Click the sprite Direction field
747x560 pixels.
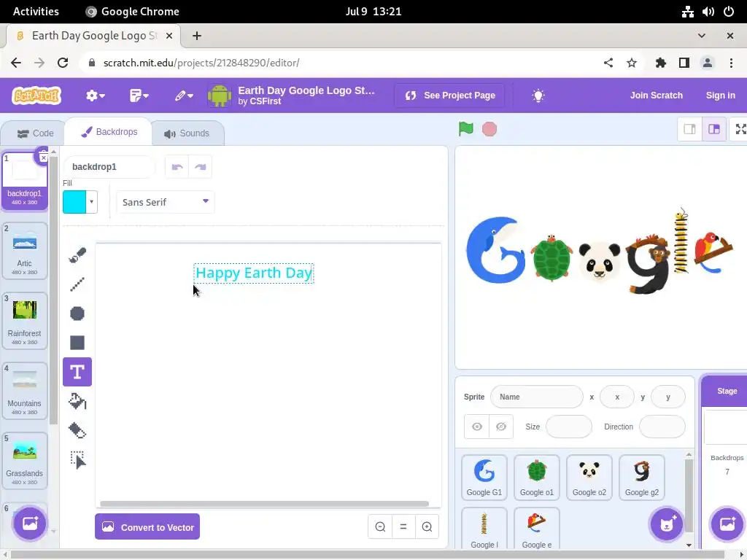662,427
